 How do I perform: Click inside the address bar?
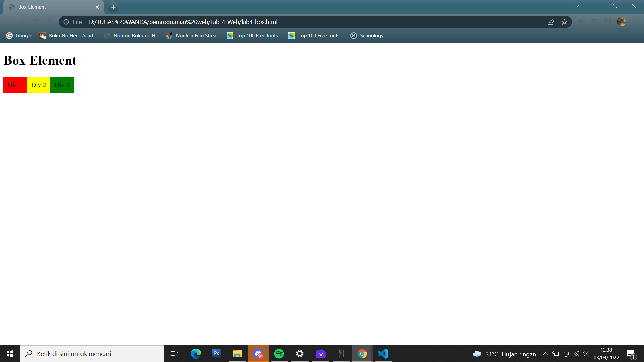tap(302, 22)
